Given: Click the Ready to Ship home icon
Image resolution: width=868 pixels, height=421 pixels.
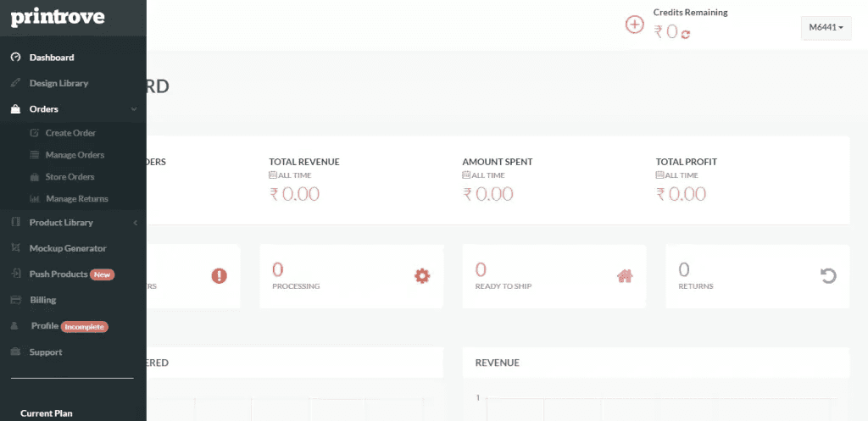Looking at the screenshot, I should pyautogui.click(x=625, y=275).
